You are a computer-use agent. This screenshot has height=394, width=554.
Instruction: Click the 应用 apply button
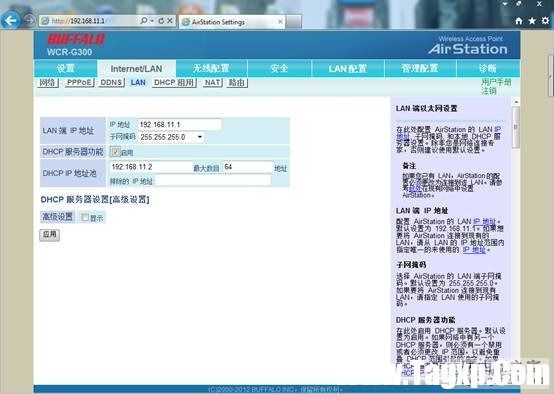coord(49,234)
